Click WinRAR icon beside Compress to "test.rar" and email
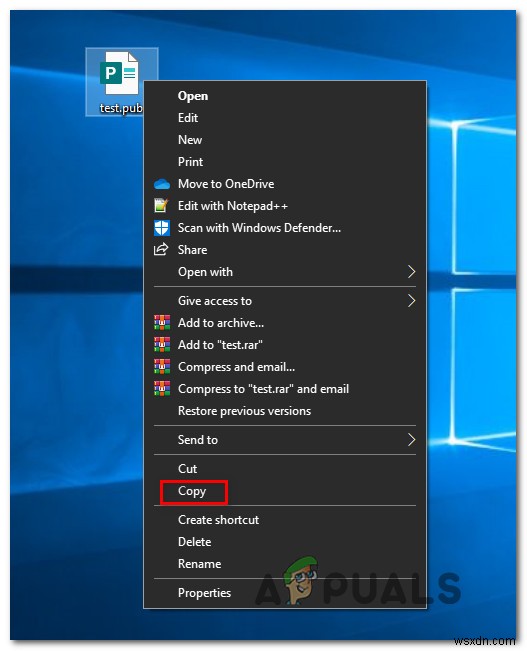 [x=162, y=389]
